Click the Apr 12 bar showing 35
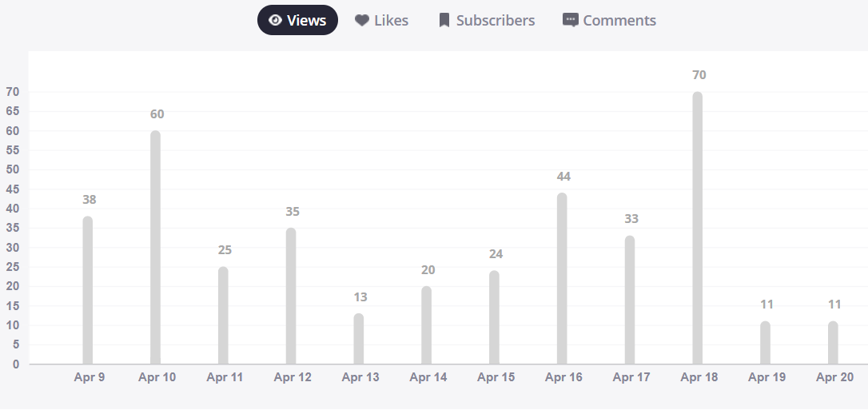This screenshot has height=418, width=868. tap(291, 296)
